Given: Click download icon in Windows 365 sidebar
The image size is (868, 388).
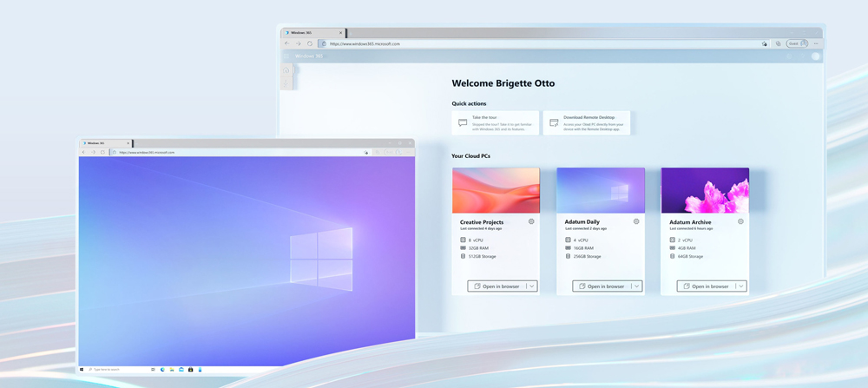Looking at the screenshot, I should tap(286, 83).
